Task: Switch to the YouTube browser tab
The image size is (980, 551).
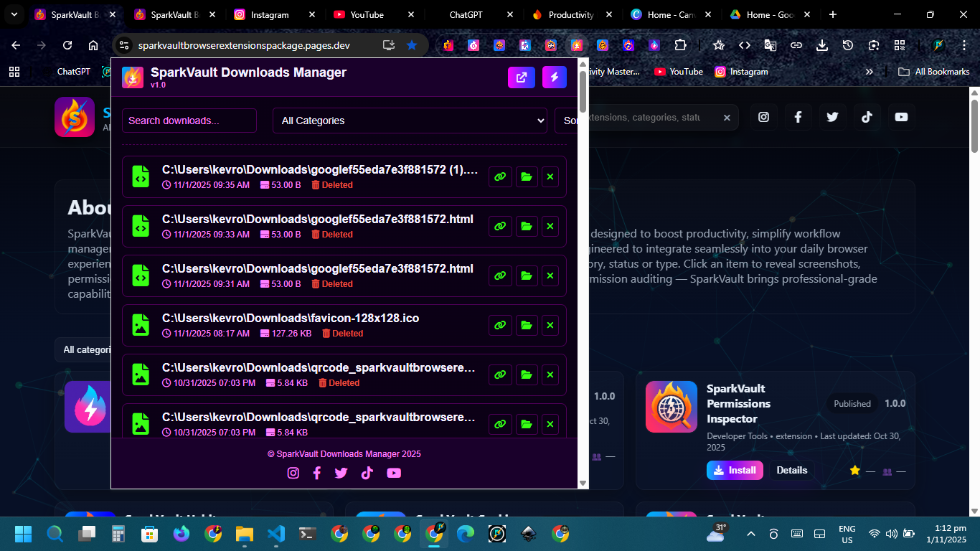Action: point(367,14)
